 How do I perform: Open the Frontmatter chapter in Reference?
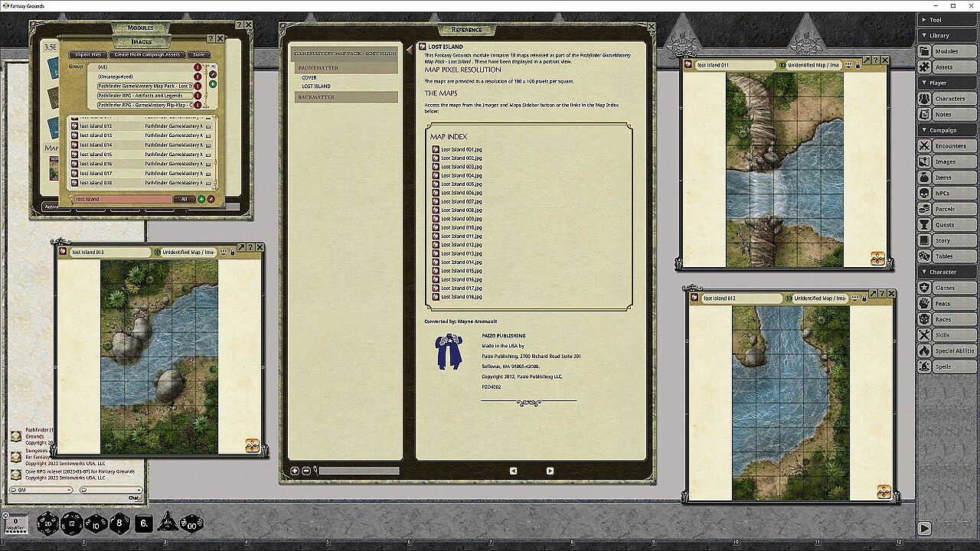pyautogui.click(x=345, y=68)
